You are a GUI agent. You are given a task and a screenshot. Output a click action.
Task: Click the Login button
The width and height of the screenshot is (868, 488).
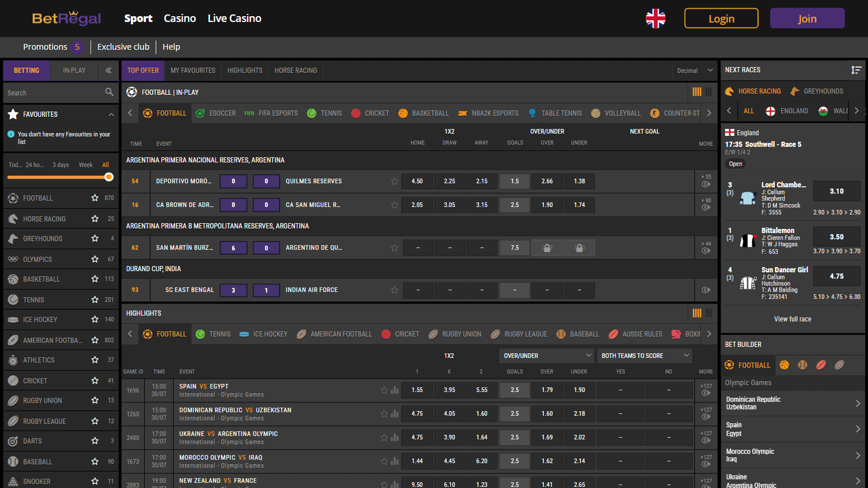click(x=722, y=19)
